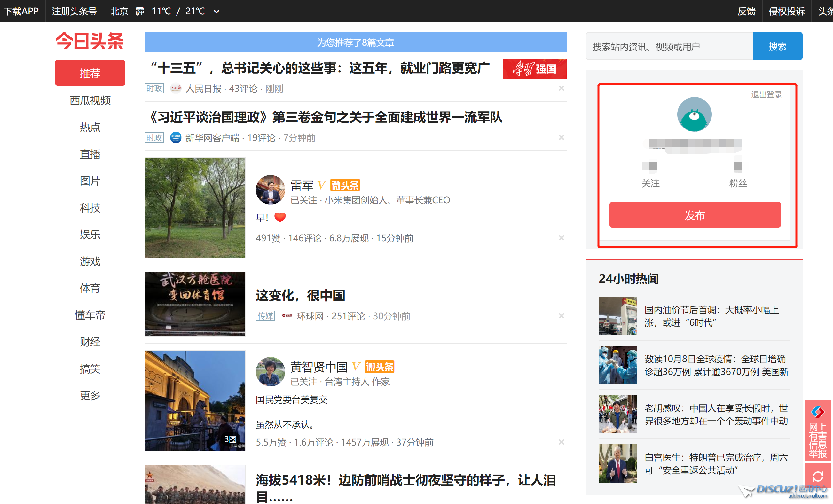
Task: Click 黄智贤中国 author name
Action: coord(319,367)
